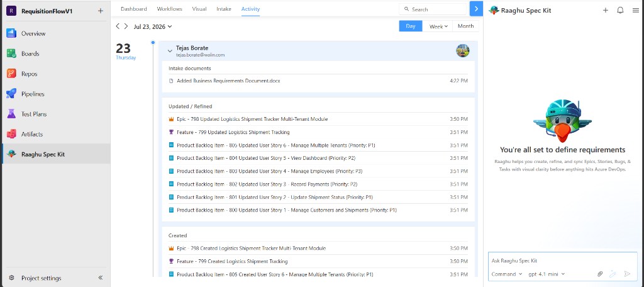Switch to the Dashboard tab
The width and height of the screenshot is (644, 287).
pos(134,9)
